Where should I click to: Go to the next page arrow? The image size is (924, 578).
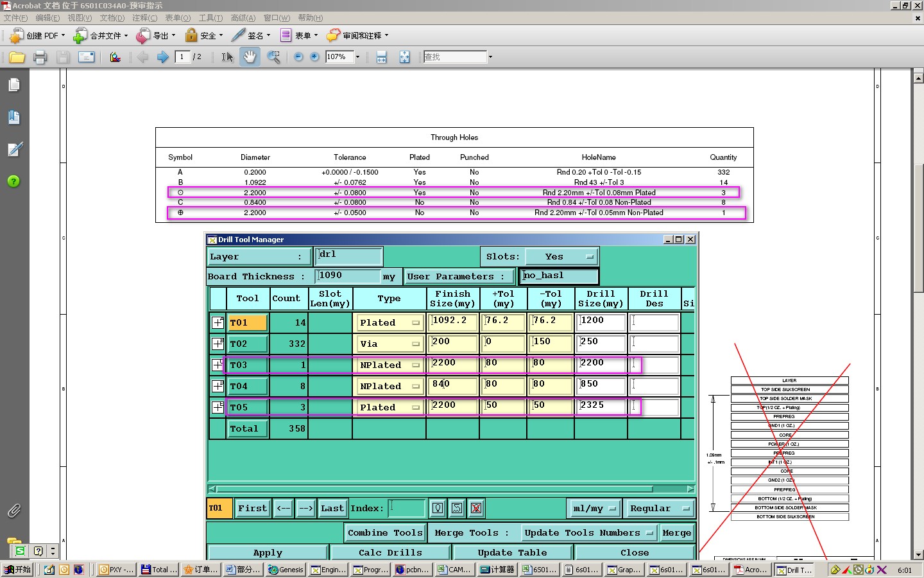pos(163,57)
